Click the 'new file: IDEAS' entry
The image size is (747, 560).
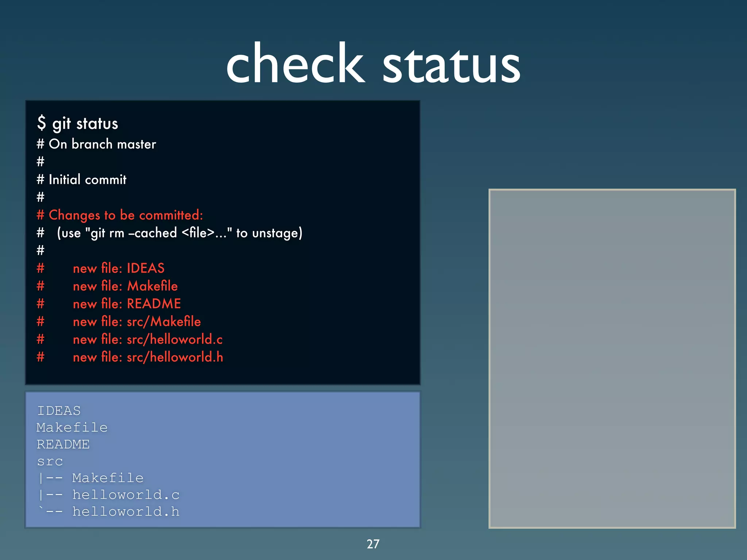coord(119,268)
